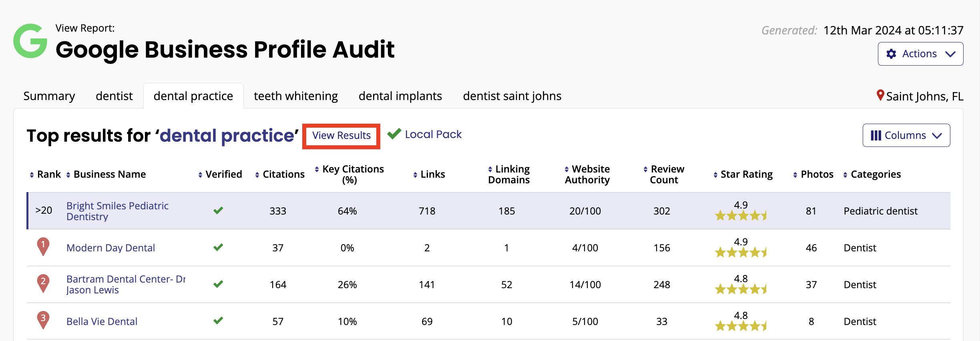Open the Actions dropdown menu

pos(920,54)
